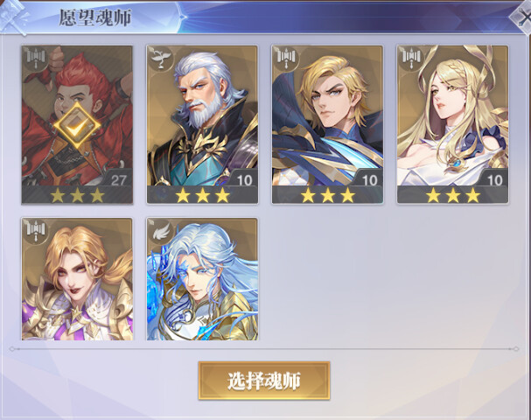Select the long-haired blonde woman in white dress
Viewport: 531px width, 420px height.
click(x=452, y=124)
